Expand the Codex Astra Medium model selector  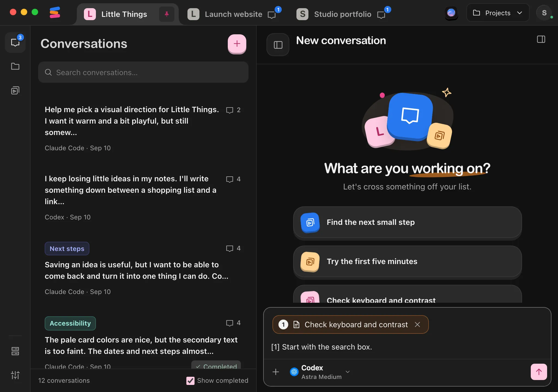[320, 372]
